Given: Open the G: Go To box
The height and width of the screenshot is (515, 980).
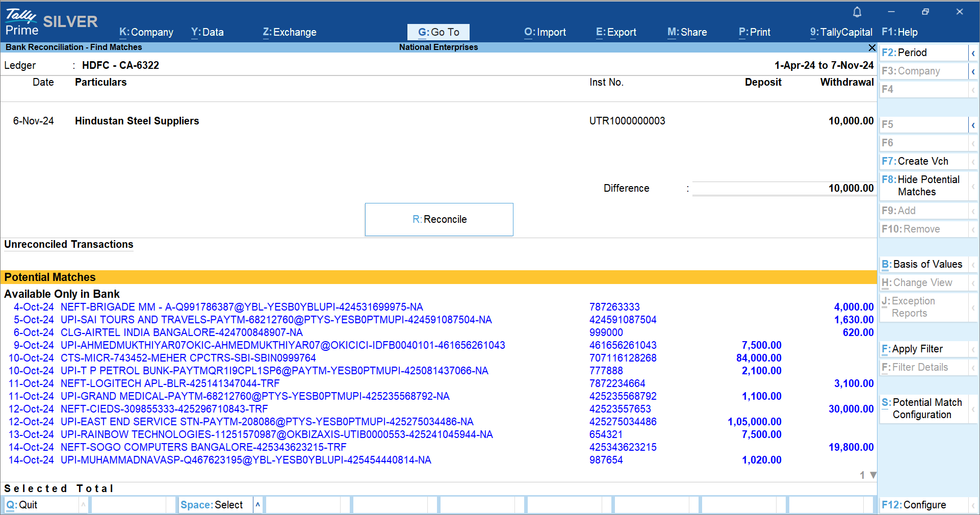Looking at the screenshot, I should pos(439,32).
